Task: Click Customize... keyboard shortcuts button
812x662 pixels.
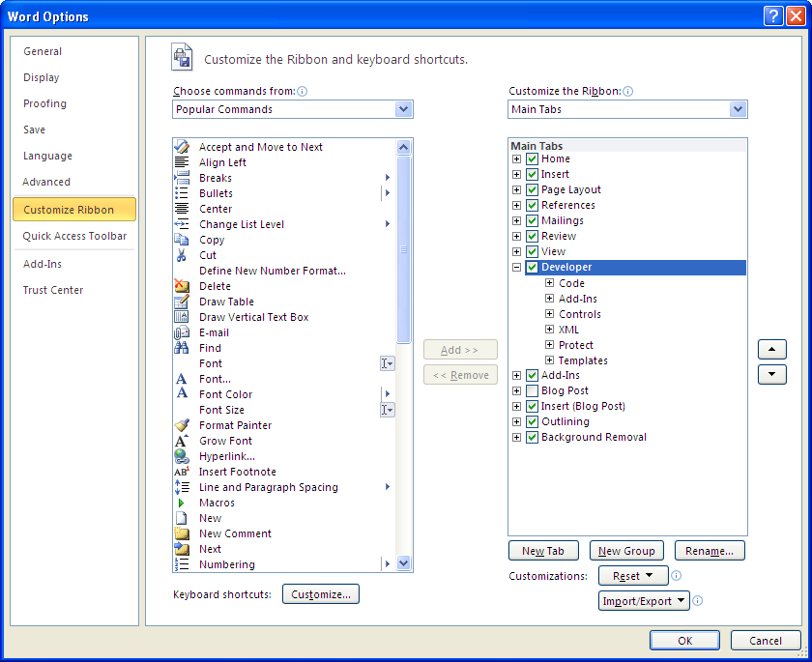Action: click(321, 594)
